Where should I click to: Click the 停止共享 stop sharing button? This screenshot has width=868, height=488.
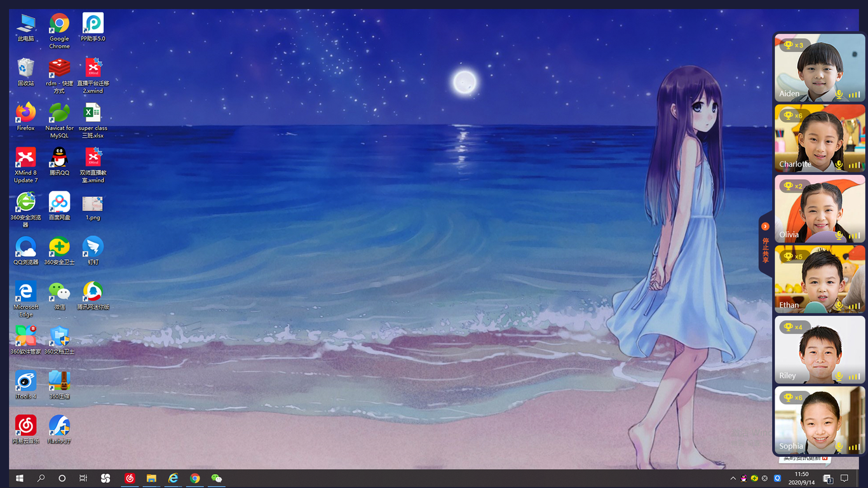click(x=765, y=250)
